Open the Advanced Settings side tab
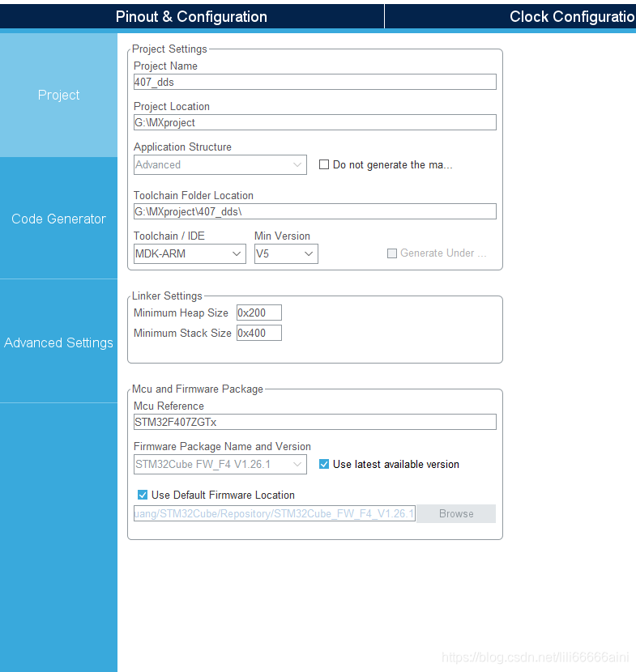 point(59,342)
